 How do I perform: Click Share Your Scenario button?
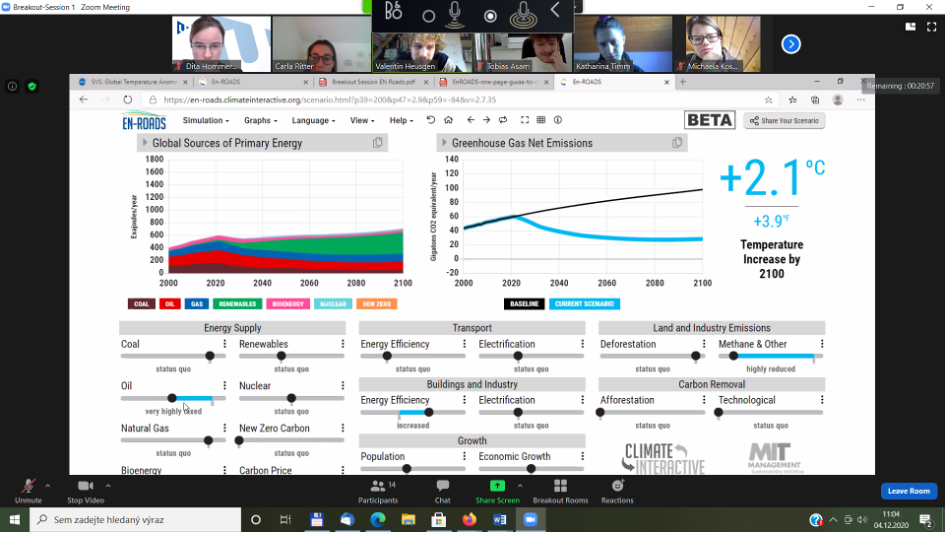pyautogui.click(x=784, y=121)
